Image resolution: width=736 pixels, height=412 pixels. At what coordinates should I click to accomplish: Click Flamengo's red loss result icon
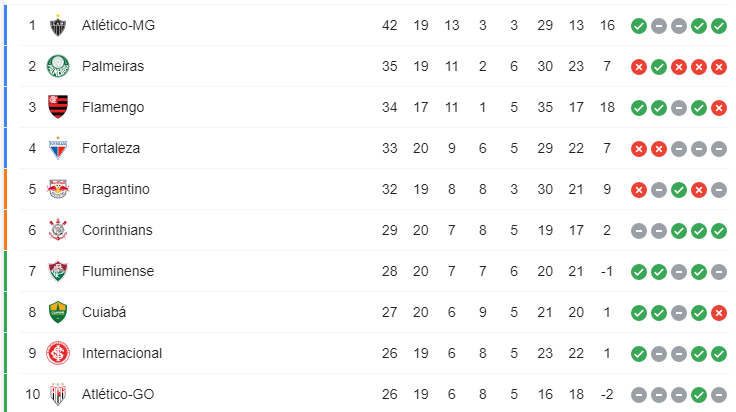pos(719,108)
